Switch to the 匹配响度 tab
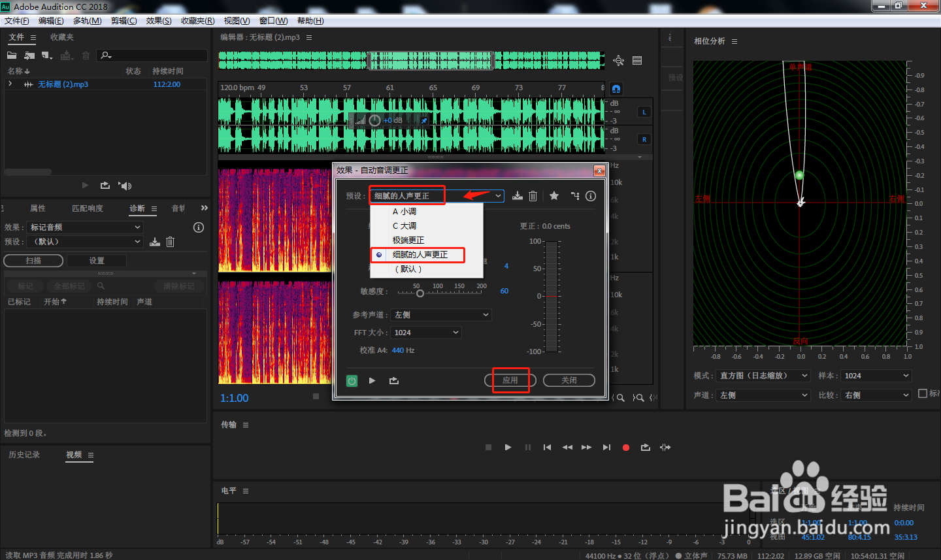Image resolution: width=941 pixels, height=560 pixels. 88,208
